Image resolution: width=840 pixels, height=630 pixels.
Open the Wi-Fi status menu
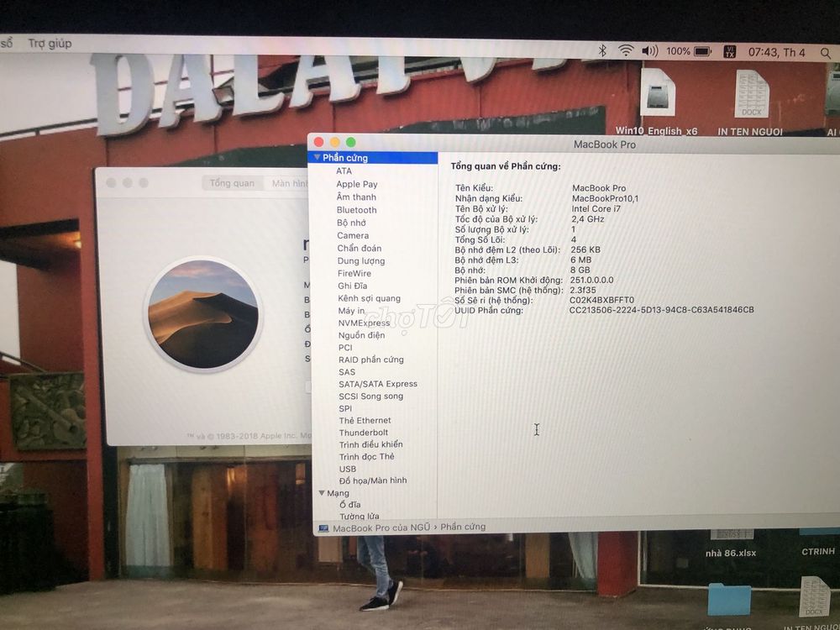tap(626, 50)
